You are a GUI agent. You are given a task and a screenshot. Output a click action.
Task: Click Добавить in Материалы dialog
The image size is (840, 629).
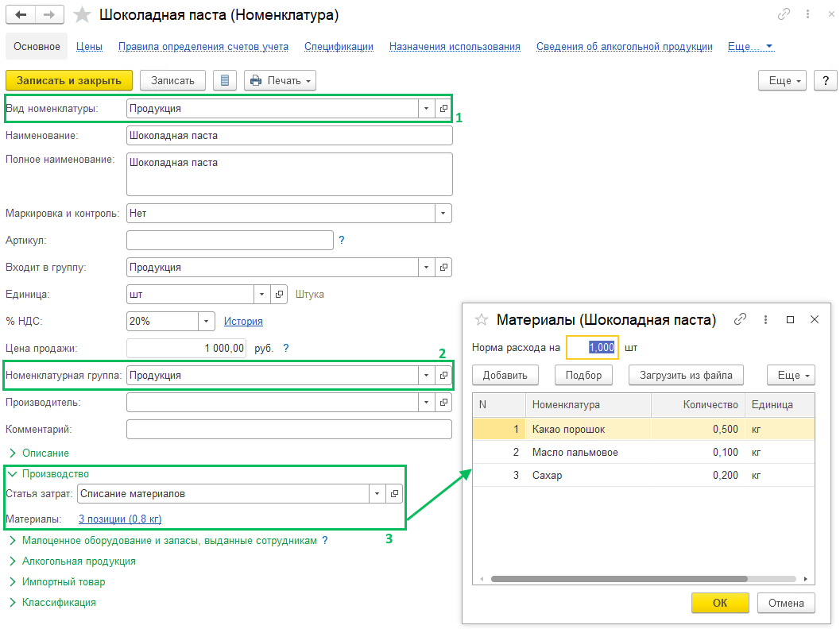tap(505, 376)
